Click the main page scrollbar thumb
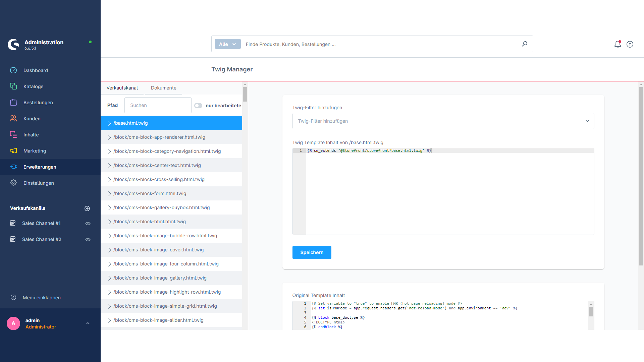 (x=641, y=176)
